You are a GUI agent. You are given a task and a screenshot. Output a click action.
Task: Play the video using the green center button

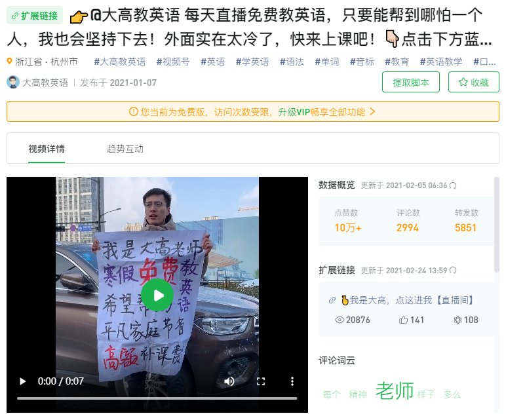pos(157,295)
